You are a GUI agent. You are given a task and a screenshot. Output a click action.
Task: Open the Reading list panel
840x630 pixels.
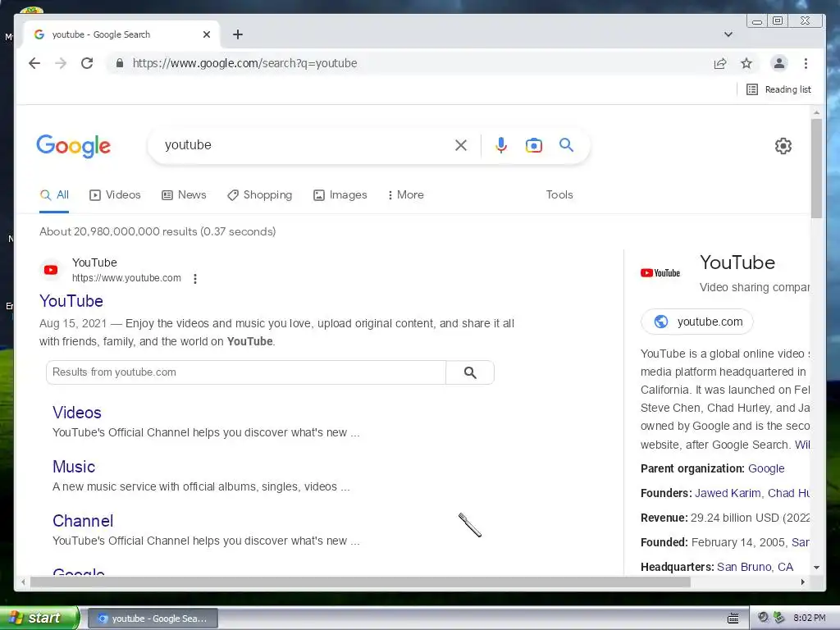point(779,89)
